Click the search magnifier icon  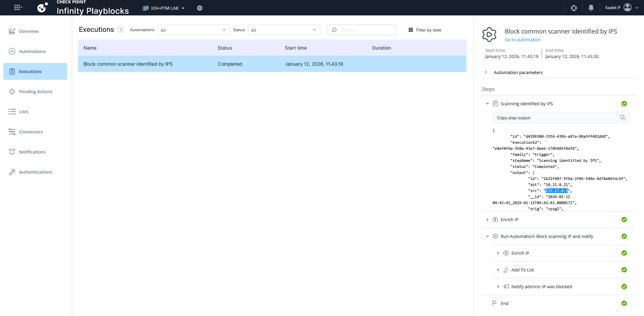tap(334, 30)
